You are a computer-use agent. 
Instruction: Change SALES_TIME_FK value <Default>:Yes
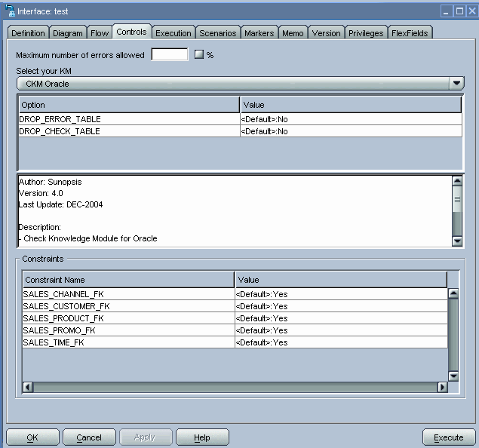pos(341,342)
